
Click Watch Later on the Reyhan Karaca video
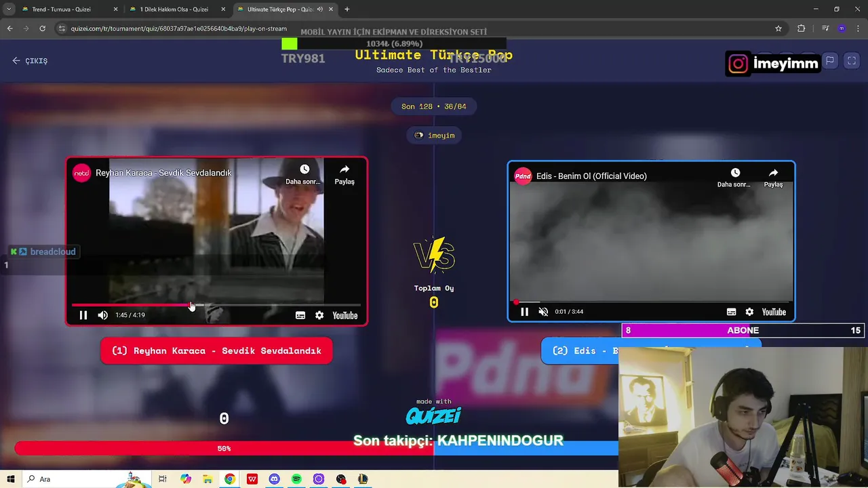coord(304,174)
